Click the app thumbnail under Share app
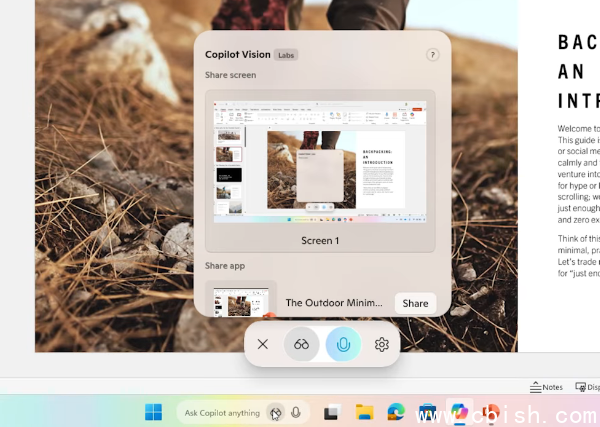 pos(241,300)
